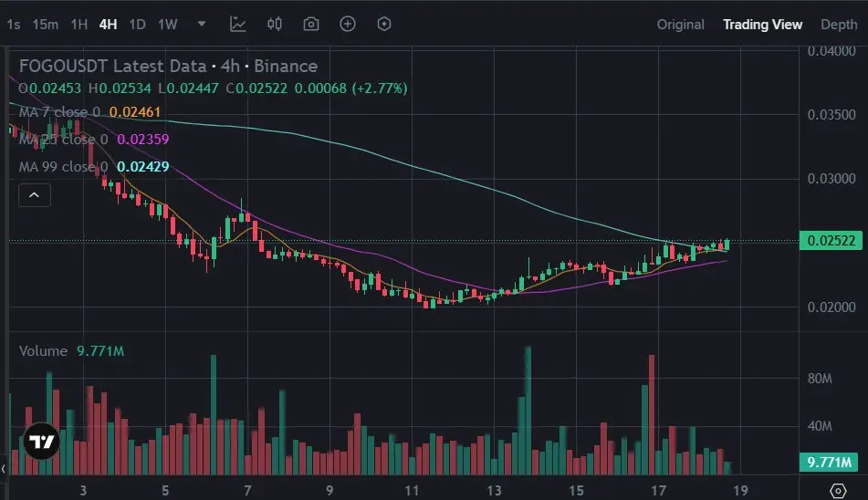Change candlestick chart style icon

(x=275, y=24)
